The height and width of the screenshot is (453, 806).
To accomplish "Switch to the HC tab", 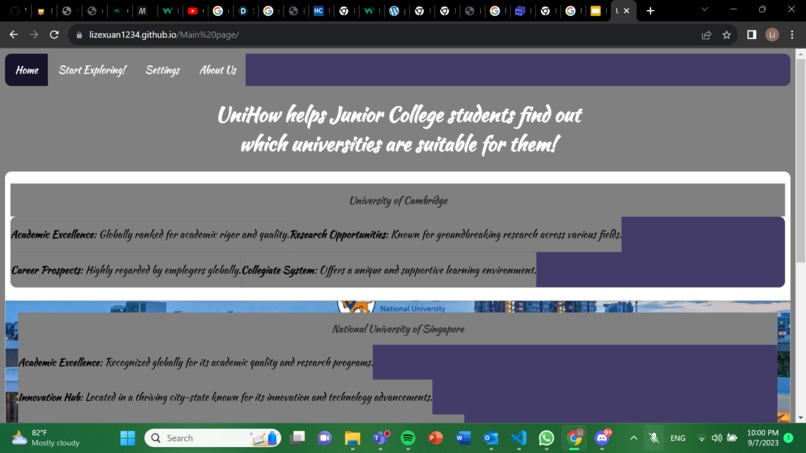I will (319, 11).
